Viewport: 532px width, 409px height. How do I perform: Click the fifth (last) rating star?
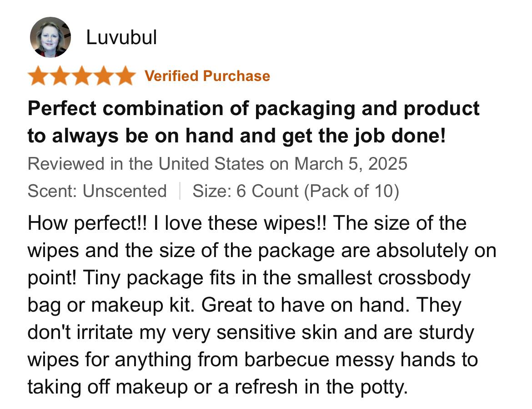point(125,76)
